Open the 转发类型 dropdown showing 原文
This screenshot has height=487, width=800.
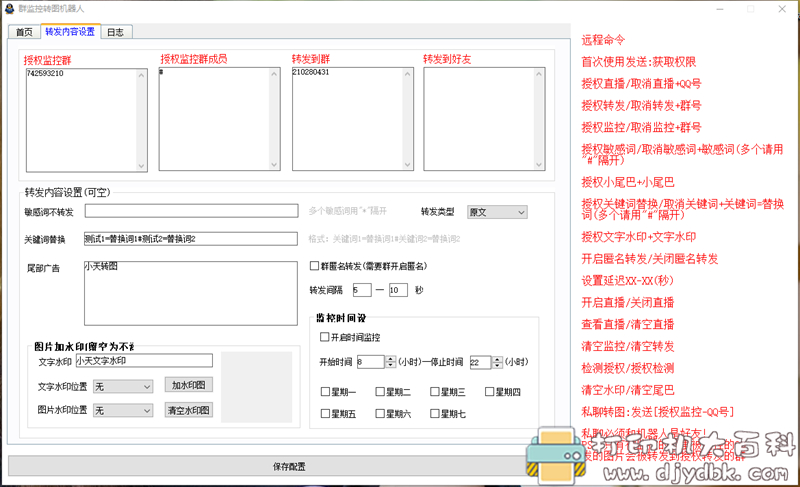tap(497, 212)
